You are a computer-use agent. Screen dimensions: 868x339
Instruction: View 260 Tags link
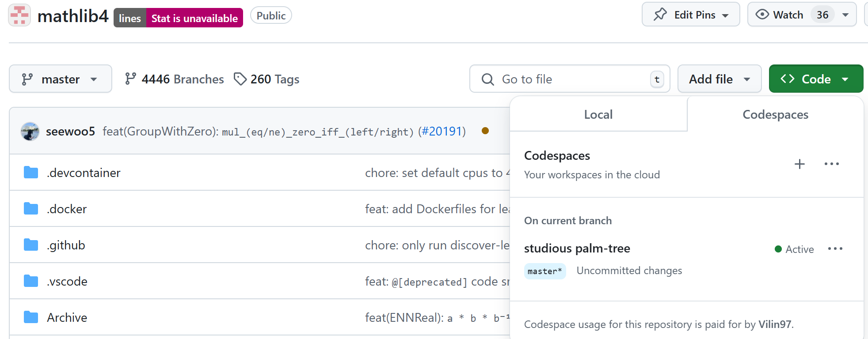tap(266, 79)
